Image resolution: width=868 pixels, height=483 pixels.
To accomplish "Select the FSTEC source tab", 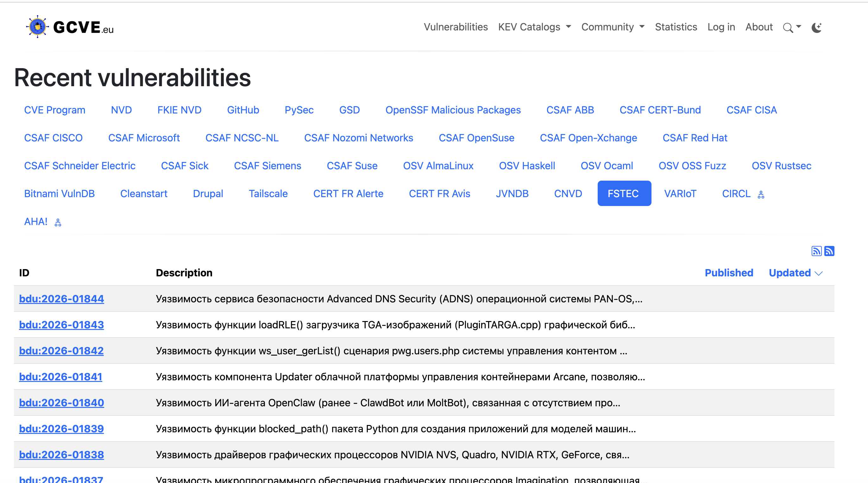I will (624, 194).
